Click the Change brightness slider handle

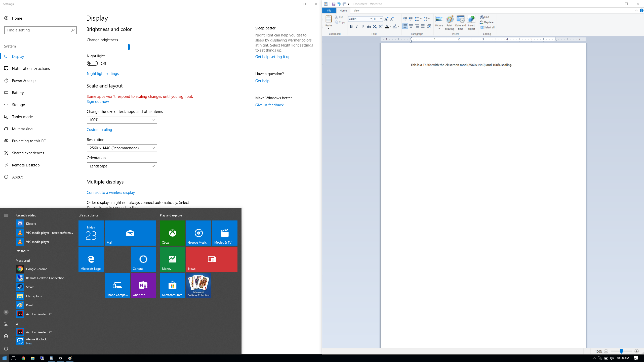pos(129,47)
